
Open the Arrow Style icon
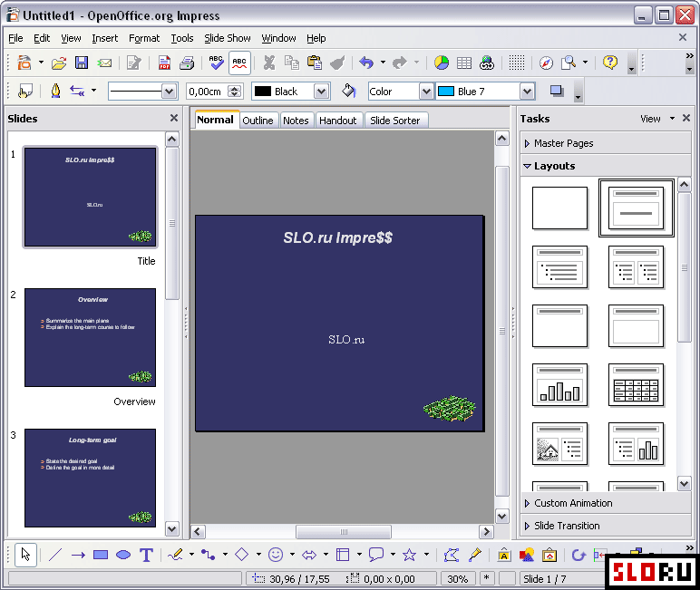(77, 91)
